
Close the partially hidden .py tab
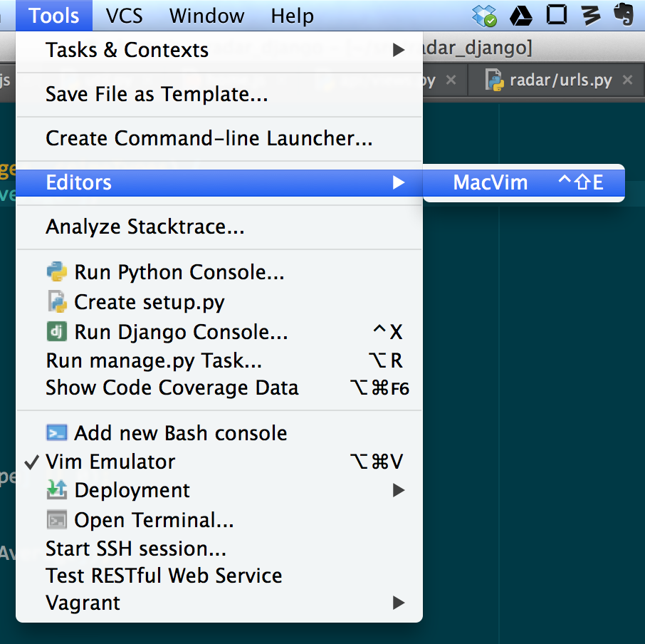(451, 80)
